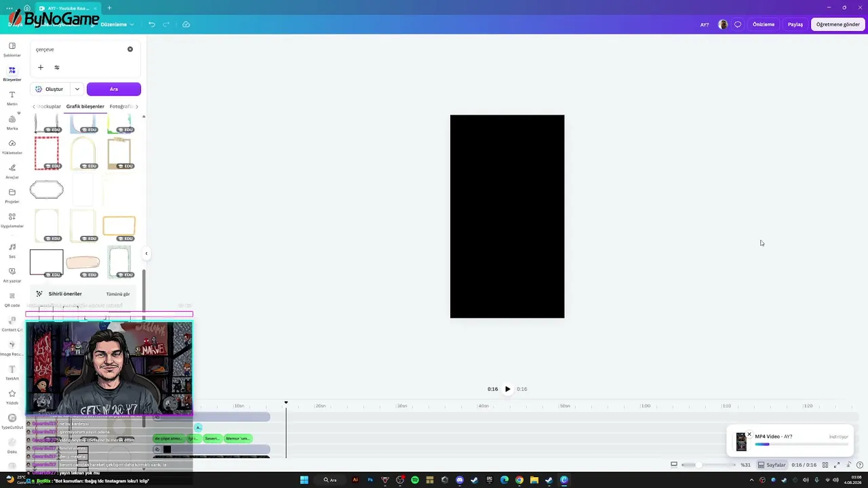Click the Önizleme preview button
This screenshot has width=868, height=488.
tap(764, 24)
